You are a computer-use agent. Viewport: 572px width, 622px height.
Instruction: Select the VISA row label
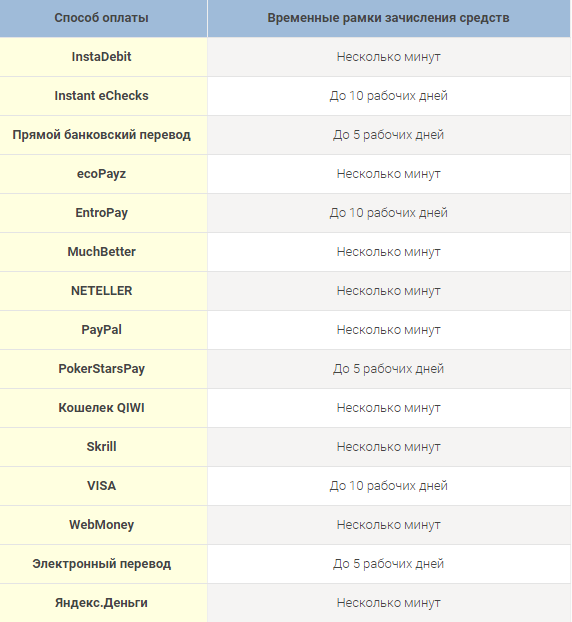pos(101,486)
